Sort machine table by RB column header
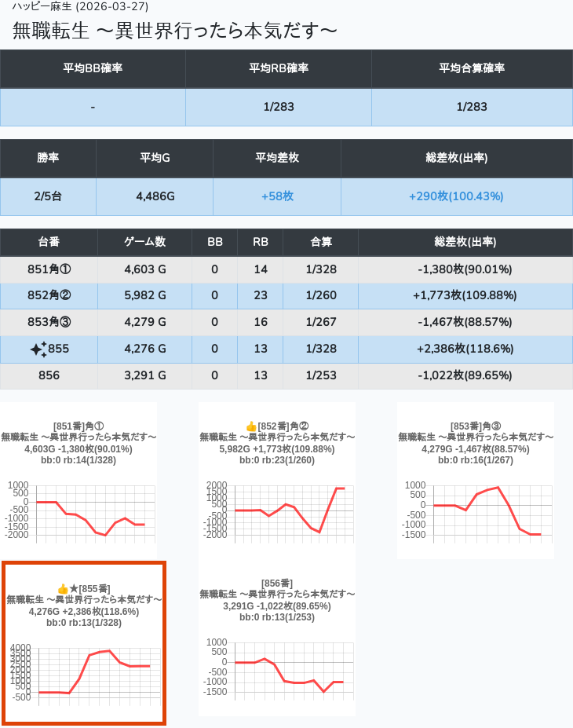The width and height of the screenshot is (573, 728). click(261, 242)
